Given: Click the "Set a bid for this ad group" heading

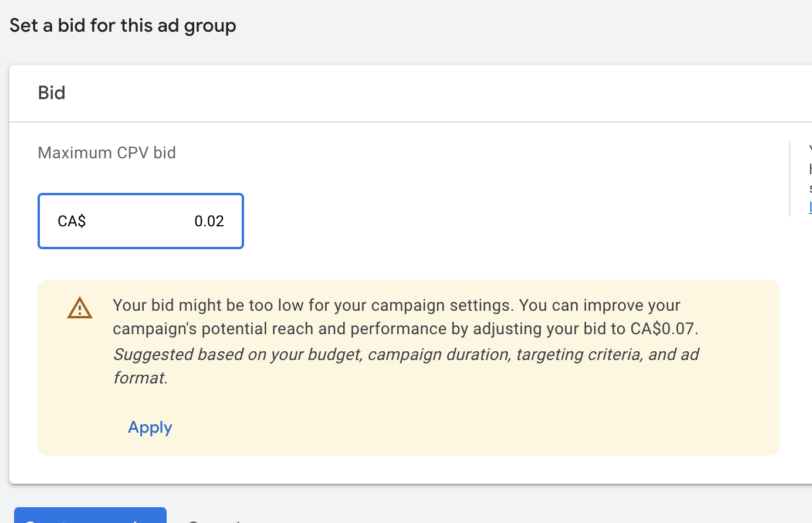Looking at the screenshot, I should [x=123, y=26].
